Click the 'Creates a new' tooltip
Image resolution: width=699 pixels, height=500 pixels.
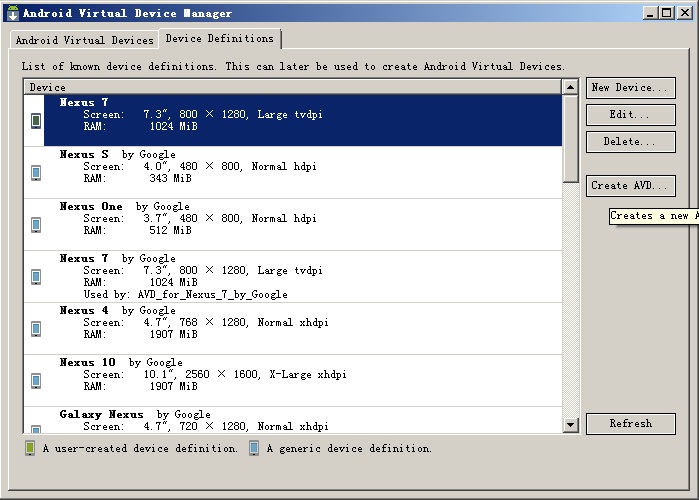pos(654,216)
